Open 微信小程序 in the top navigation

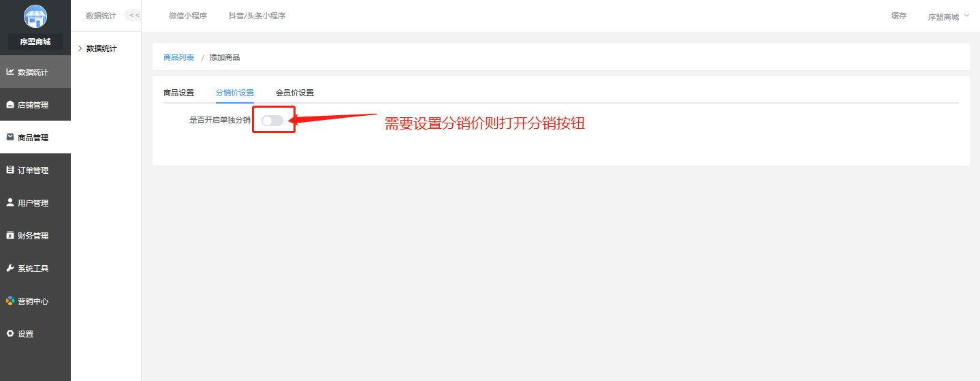(x=188, y=16)
